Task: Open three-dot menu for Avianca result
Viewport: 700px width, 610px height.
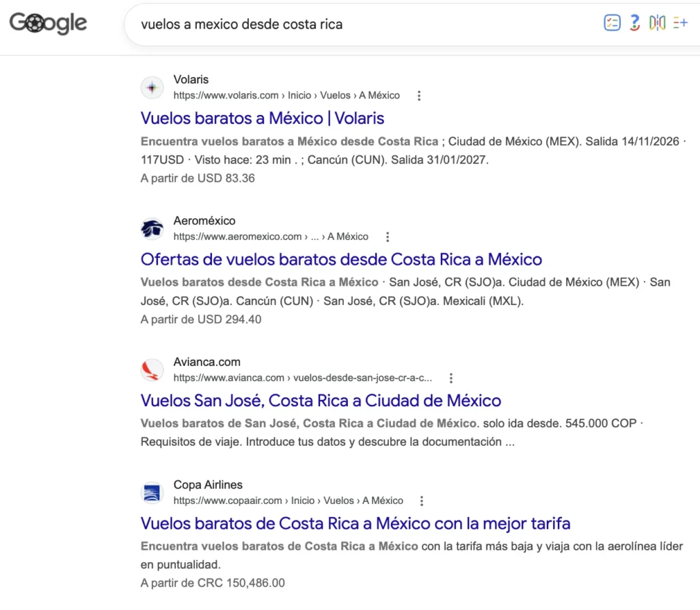Action: [x=451, y=378]
